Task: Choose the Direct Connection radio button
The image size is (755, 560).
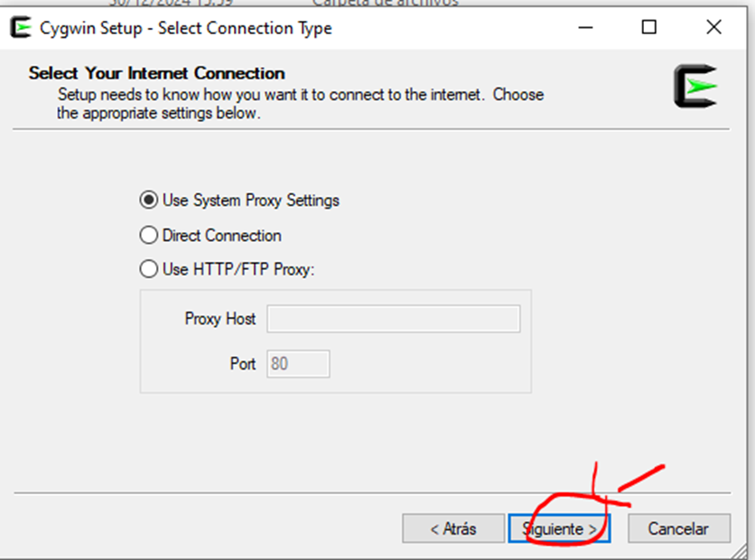Action: (x=148, y=236)
